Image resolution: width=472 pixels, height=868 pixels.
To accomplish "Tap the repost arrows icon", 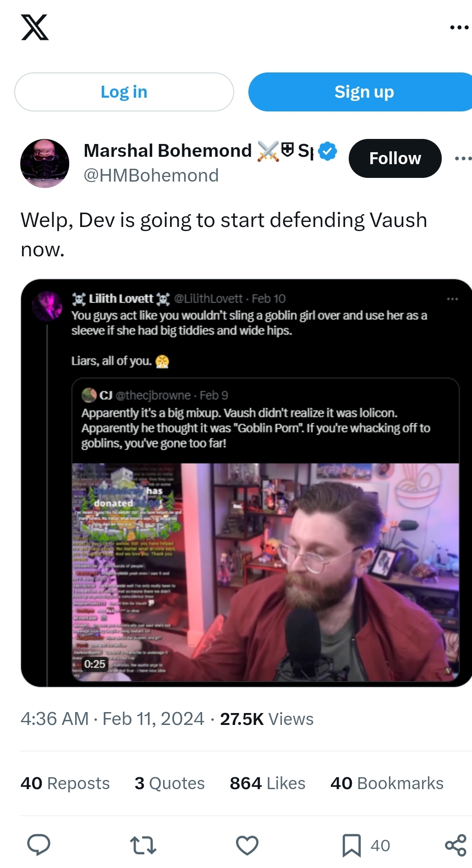I will click(x=143, y=845).
